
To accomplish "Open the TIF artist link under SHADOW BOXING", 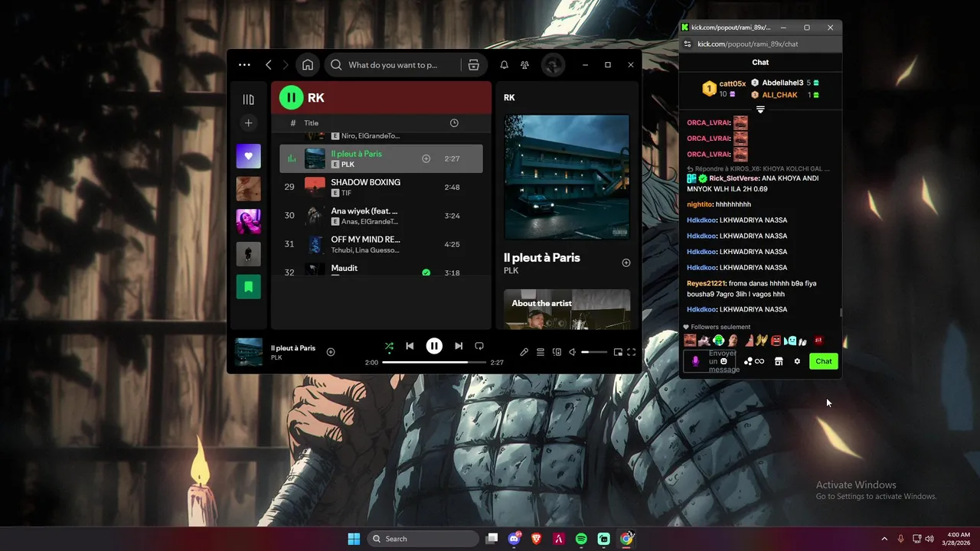I will coord(346,193).
